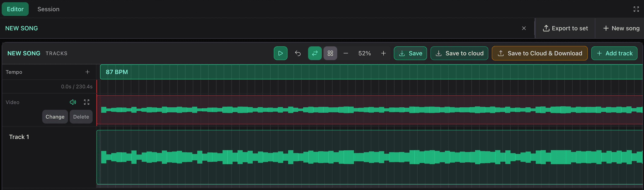Image resolution: width=644 pixels, height=190 pixels.
Task: Add a tempo marker with plus icon
Action: pos(87,72)
